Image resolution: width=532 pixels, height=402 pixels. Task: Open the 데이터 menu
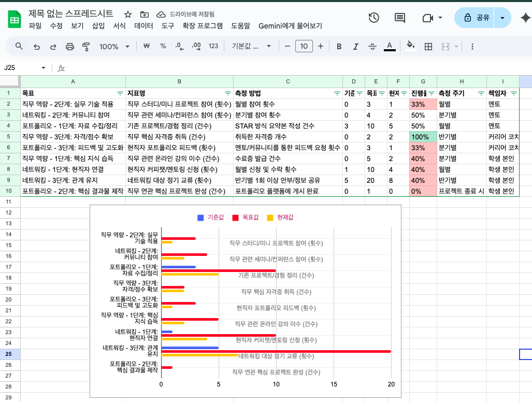pos(143,25)
